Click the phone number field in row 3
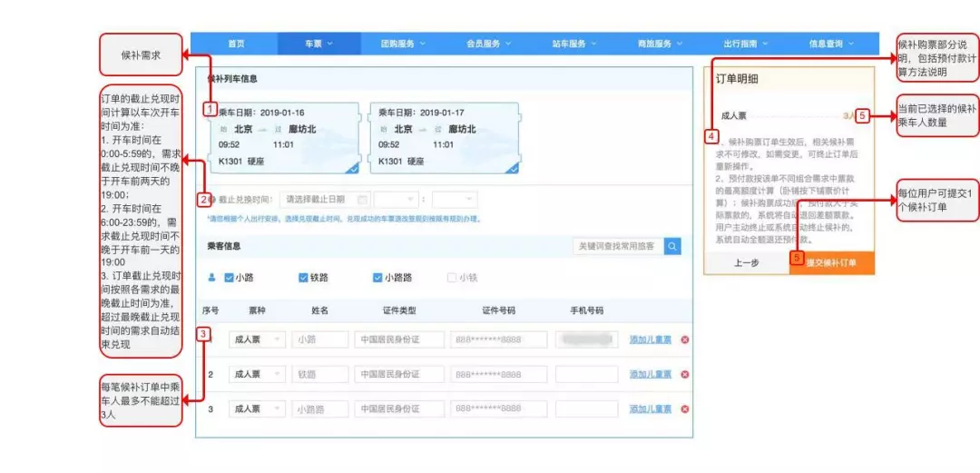The image size is (980, 473). click(x=586, y=409)
